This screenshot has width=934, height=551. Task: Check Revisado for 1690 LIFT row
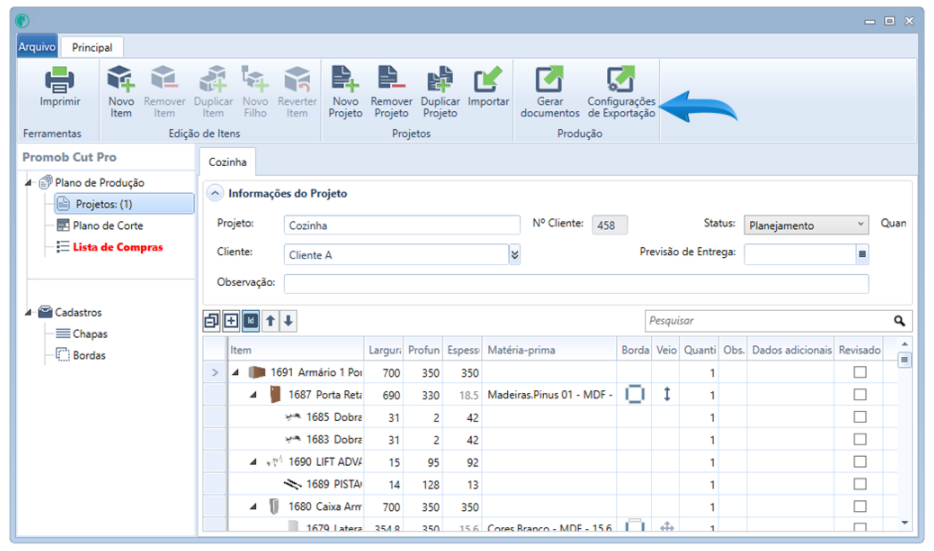point(860,462)
